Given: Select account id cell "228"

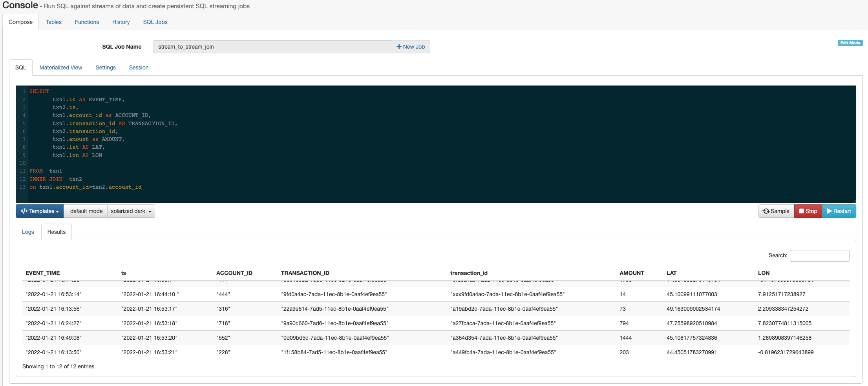Looking at the screenshot, I should click(x=223, y=352).
